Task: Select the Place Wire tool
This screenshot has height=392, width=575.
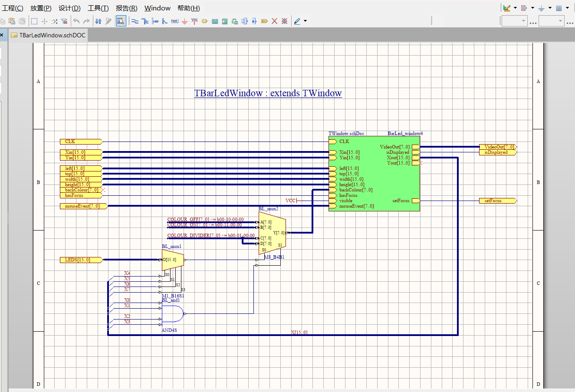Action: pos(135,20)
